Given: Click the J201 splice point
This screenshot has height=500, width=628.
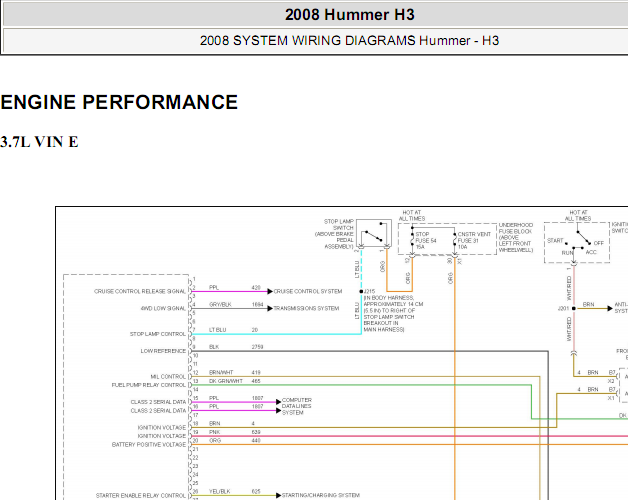Looking at the screenshot, I should [574, 308].
